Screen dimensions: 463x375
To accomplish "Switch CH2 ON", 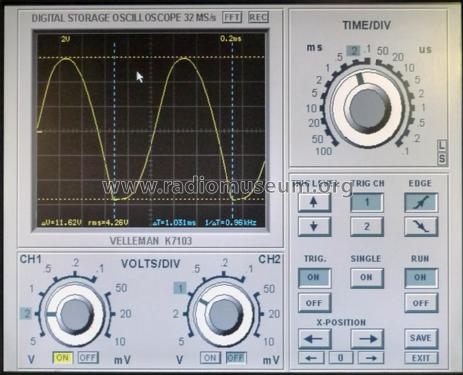I will (x=210, y=358).
